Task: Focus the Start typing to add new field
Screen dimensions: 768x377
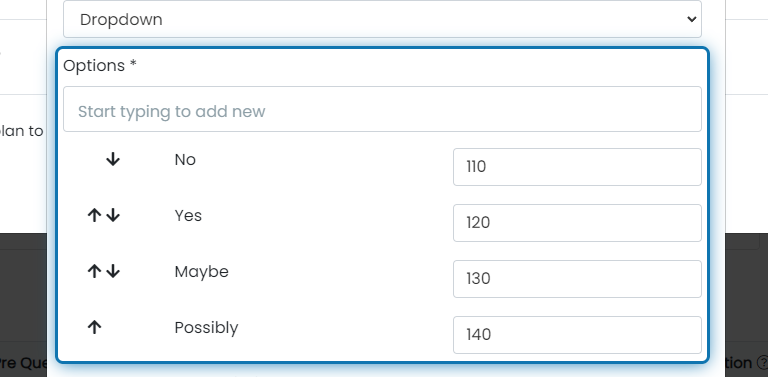Action: pos(383,109)
